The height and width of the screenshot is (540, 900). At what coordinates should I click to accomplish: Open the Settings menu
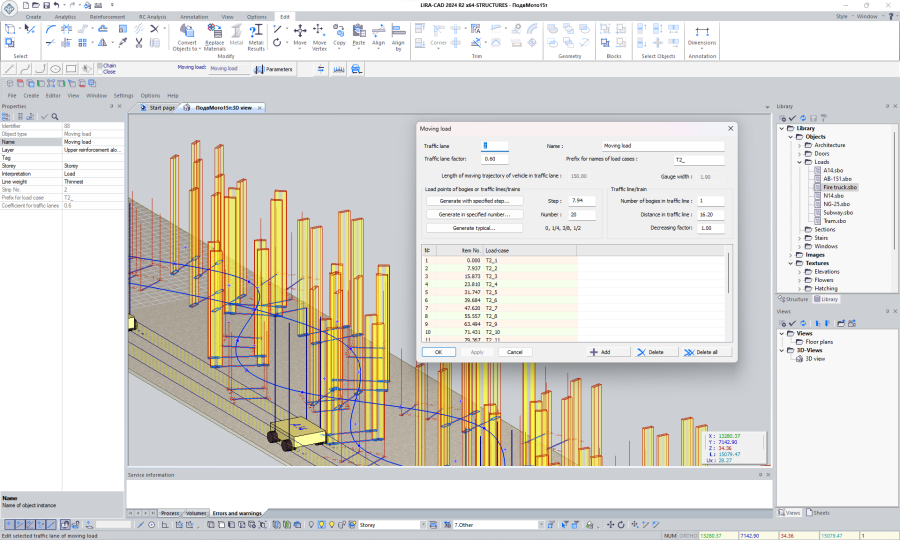point(123,95)
